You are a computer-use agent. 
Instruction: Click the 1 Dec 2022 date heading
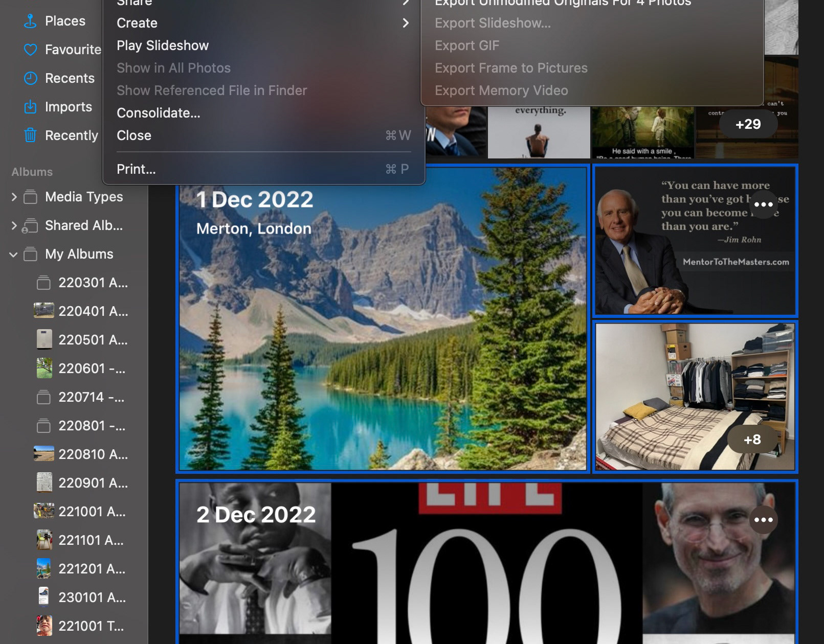click(x=255, y=199)
